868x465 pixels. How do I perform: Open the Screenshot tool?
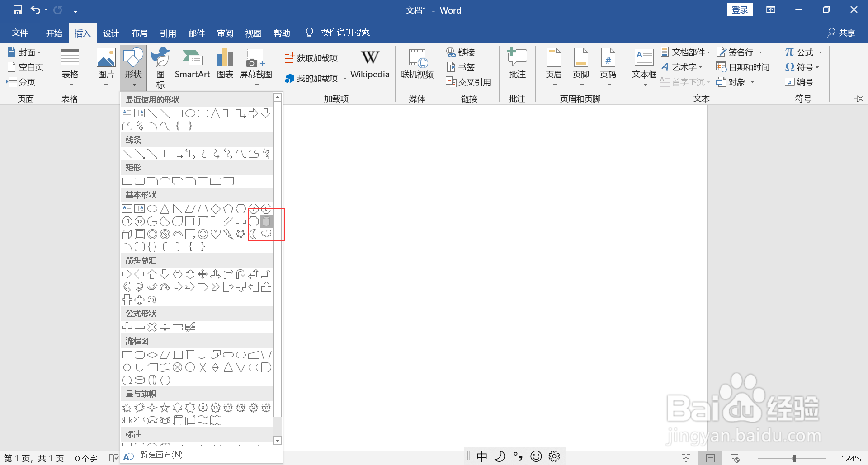tap(256, 67)
